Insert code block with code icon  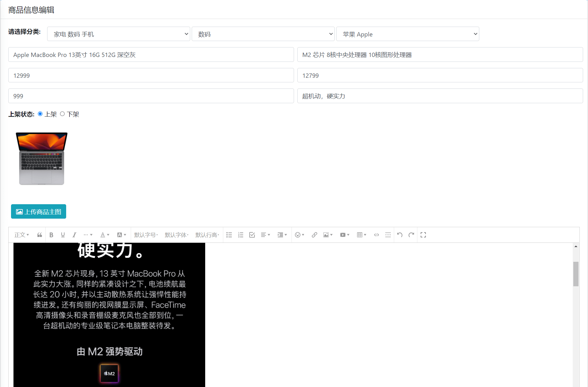point(376,235)
